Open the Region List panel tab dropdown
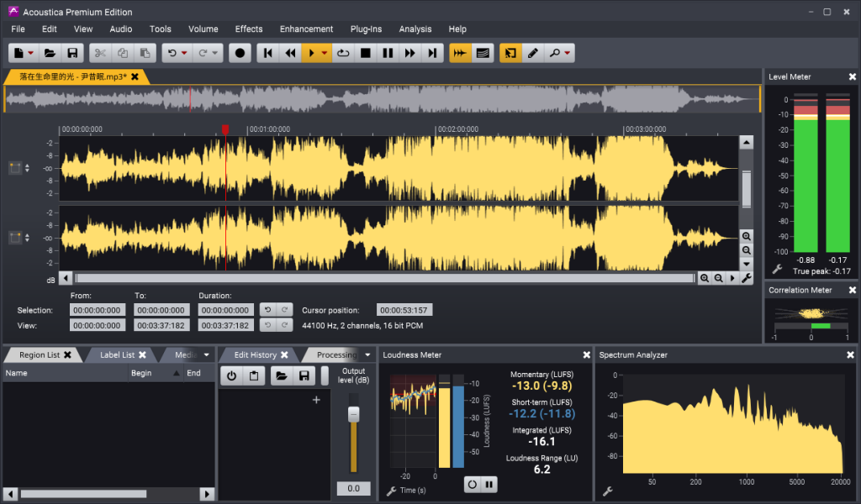 (x=207, y=354)
